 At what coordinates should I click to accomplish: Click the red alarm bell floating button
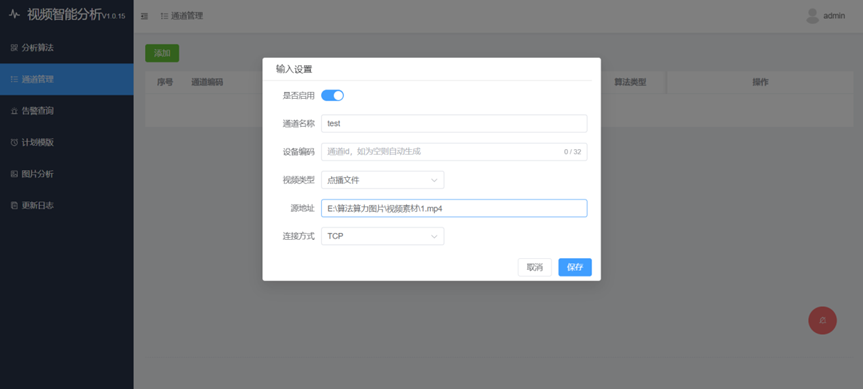[822, 320]
